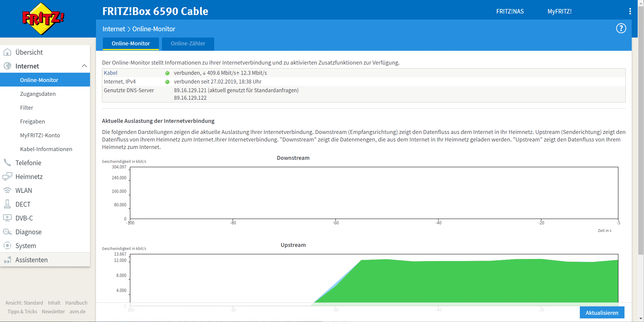This screenshot has width=644, height=322.
Task: Expand the System section
Action: tap(26, 246)
